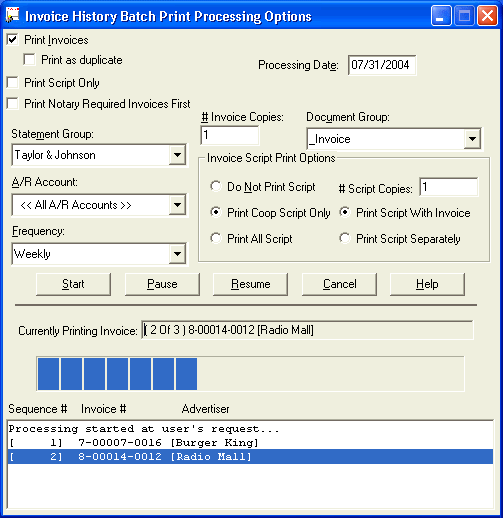Click the Resume button
This screenshot has height=518, width=503.
click(251, 284)
